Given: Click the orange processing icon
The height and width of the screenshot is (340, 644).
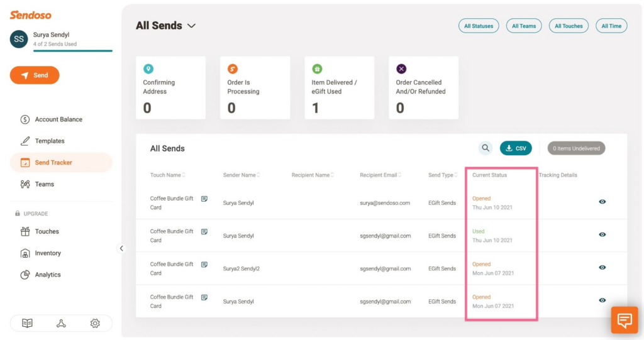Looking at the screenshot, I should (233, 69).
